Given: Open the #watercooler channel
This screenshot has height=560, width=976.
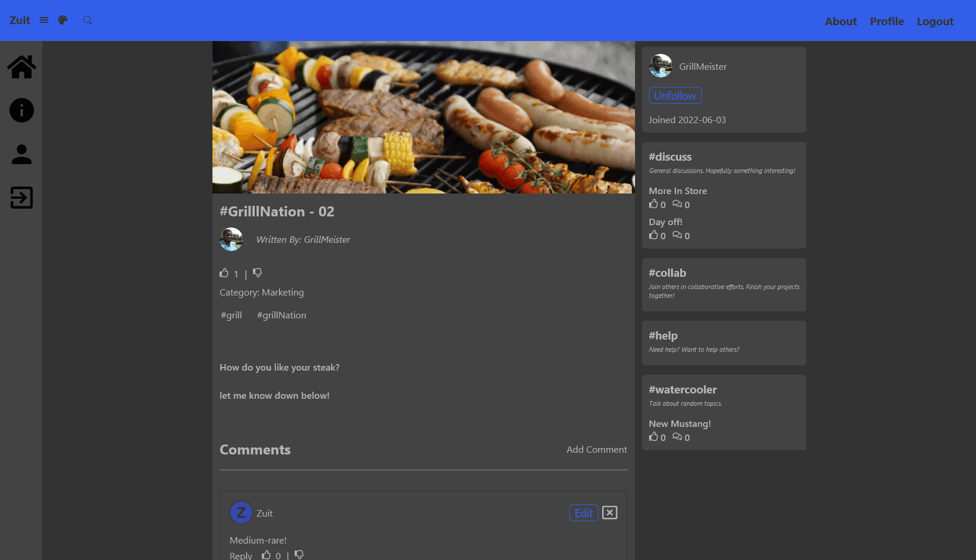Looking at the screenshot, I should [x=683, y=389].
